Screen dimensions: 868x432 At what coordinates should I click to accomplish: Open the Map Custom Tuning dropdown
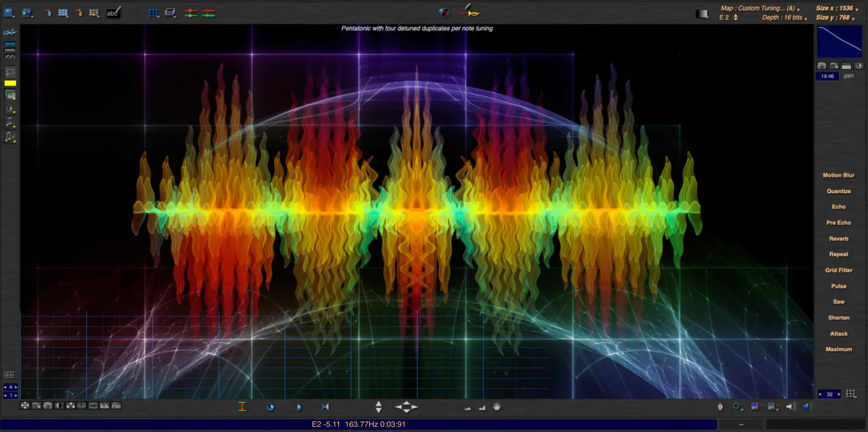pos(760,8)
